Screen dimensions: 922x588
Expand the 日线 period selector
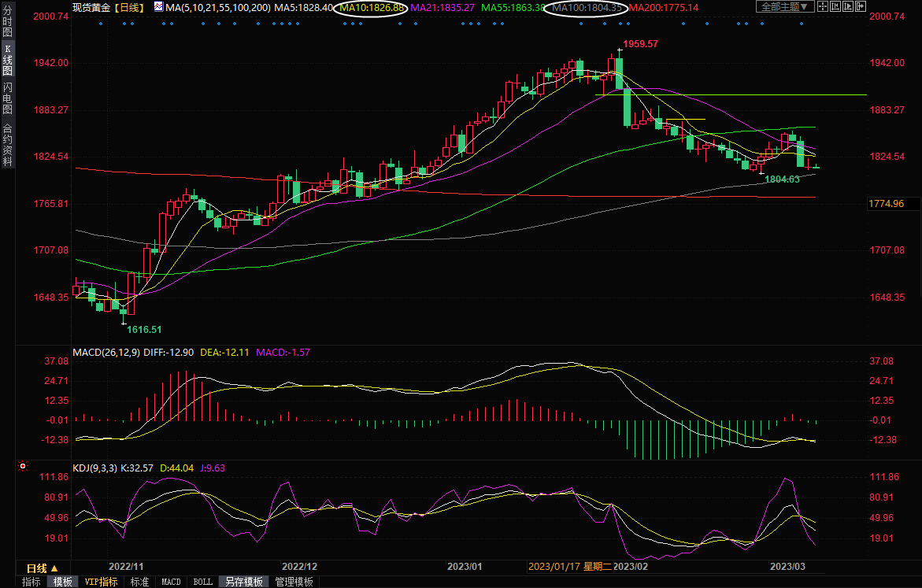tap(42, 568)
